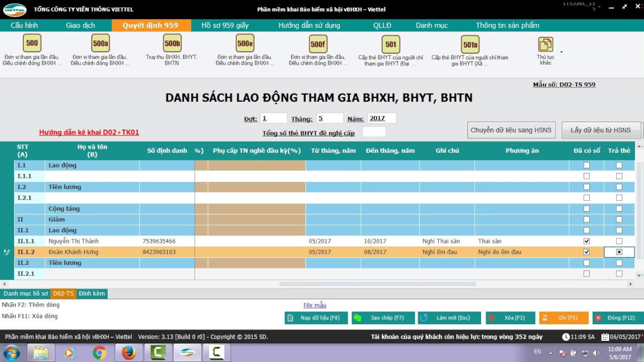Open Windows Explorer from taskbar
Viewport: 644px width, 362px height.
pos(41,353)
